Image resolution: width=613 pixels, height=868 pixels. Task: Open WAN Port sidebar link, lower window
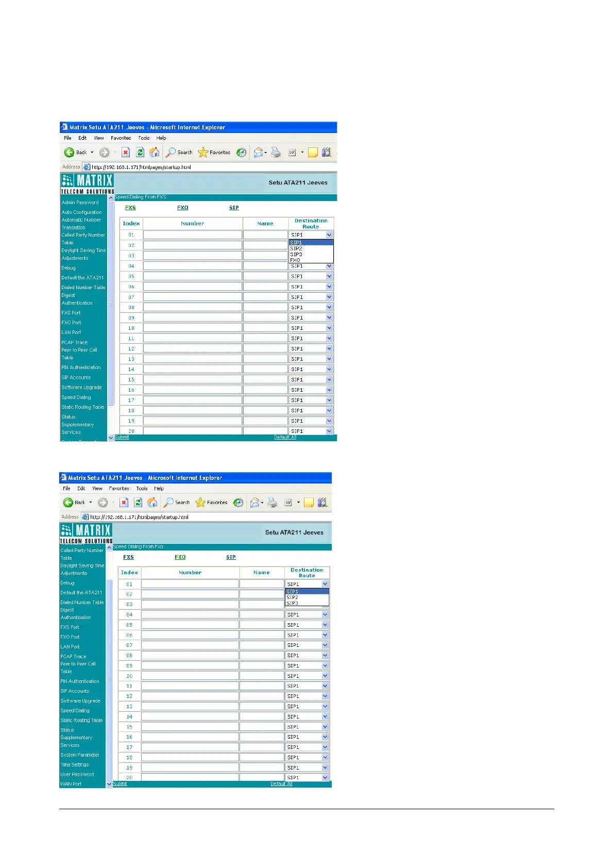pyautogui.click(x=71, y=784)
